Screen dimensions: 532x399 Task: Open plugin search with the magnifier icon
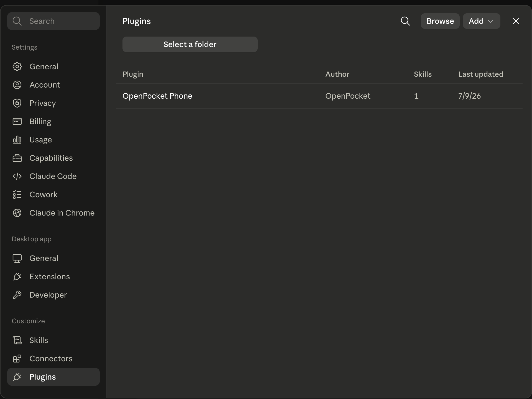pyautogui.click(x=405, y=21)
